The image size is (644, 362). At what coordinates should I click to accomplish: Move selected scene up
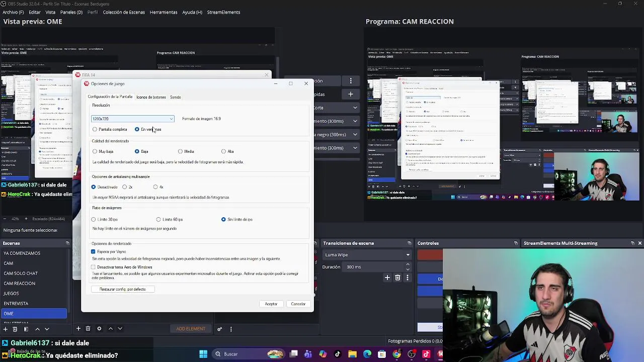[37, 329]
